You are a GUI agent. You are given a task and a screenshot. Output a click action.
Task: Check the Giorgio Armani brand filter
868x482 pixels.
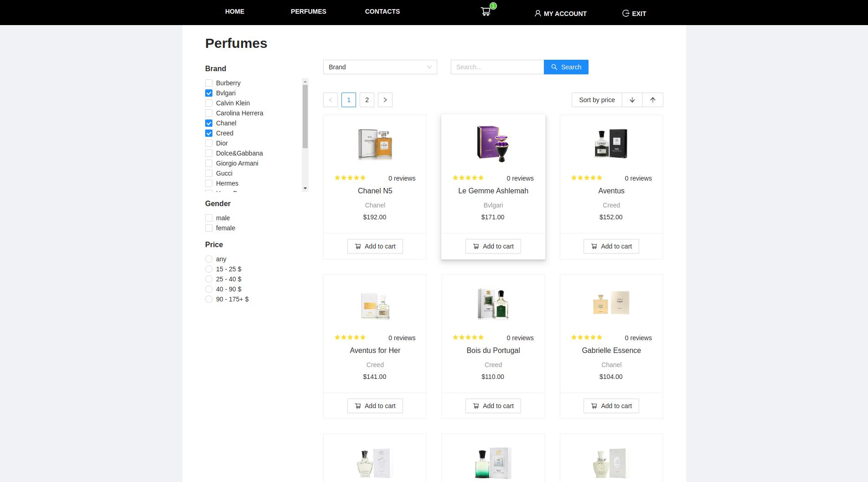[209, 163]
